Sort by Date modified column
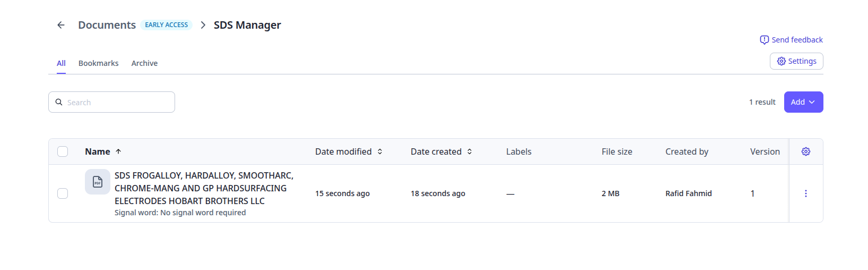This screenshot has height=270, width=868. (349, 151)
